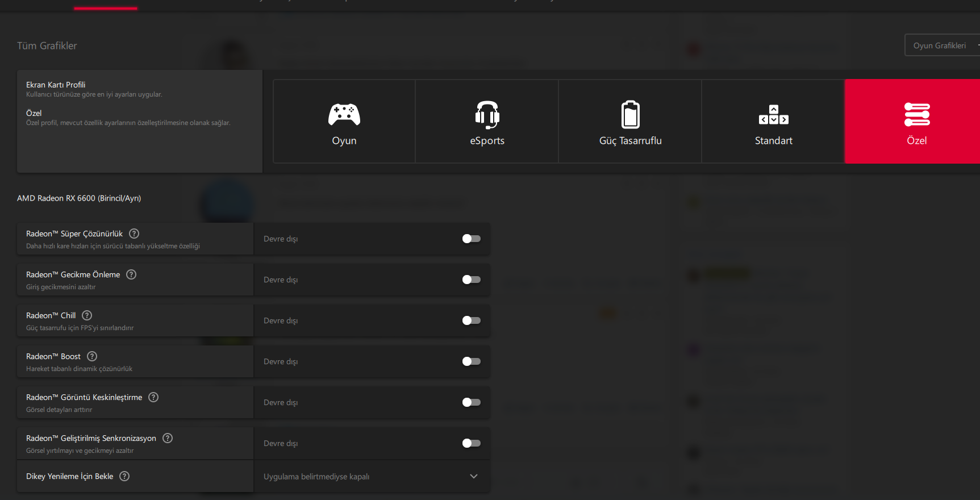Image resolution: width=980 pixels, height=500 pixels.
Task: Expand the Oyun Grafikleri dropdown
Action: pyautogui.click(x=942, y=45)
